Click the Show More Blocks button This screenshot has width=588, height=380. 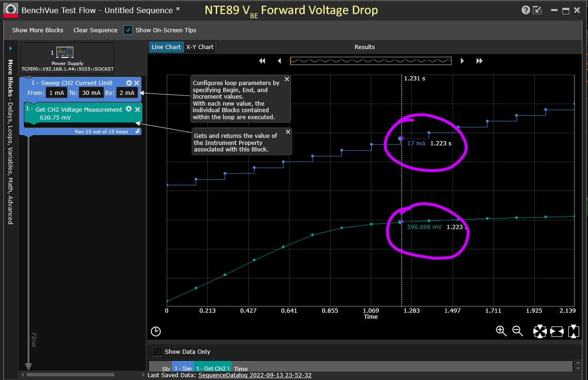click(38, 30)
